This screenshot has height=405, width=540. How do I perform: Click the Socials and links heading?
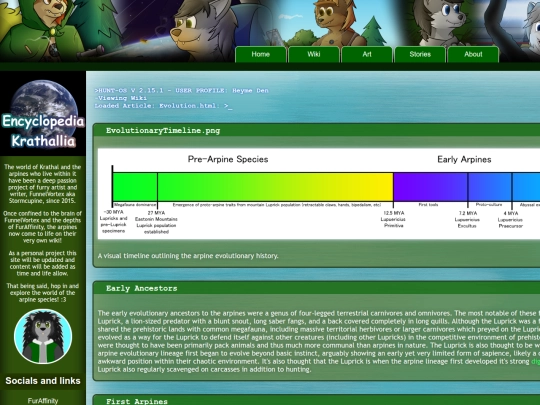(43, 381)
